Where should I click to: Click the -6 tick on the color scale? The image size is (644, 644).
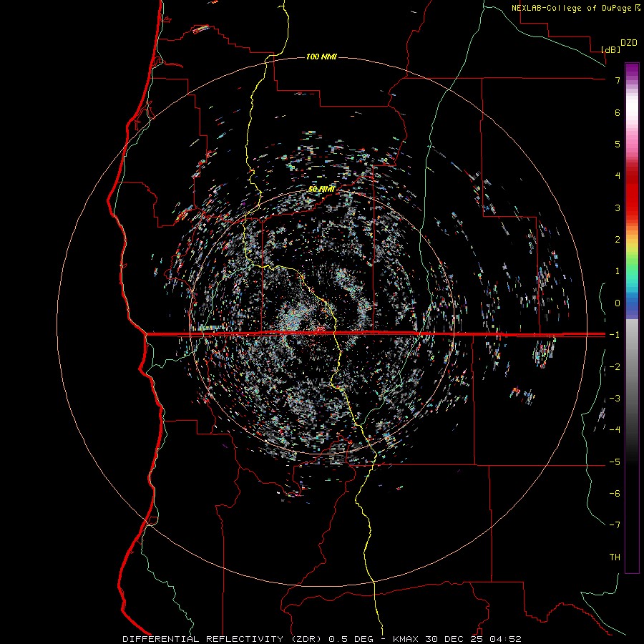pyautogui.click(x=615, y=494)
